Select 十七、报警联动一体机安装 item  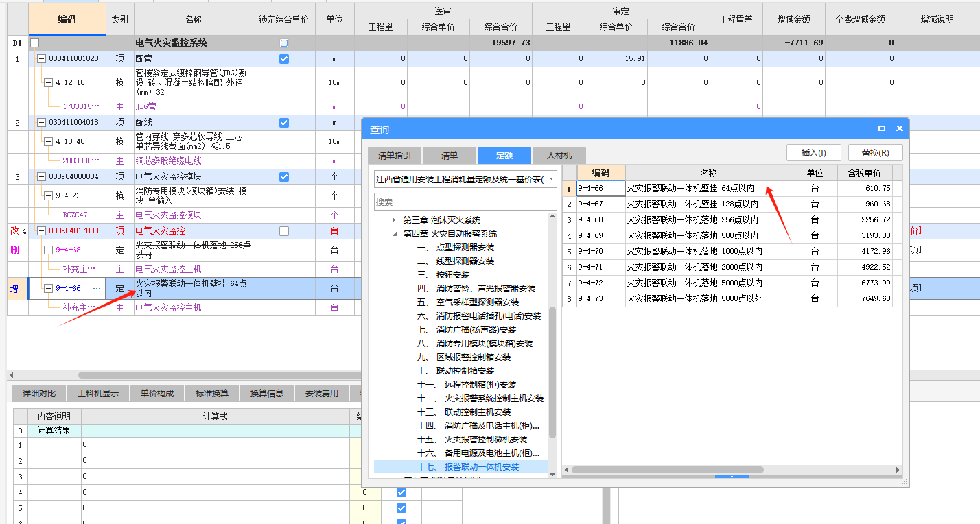pos(468,467)
